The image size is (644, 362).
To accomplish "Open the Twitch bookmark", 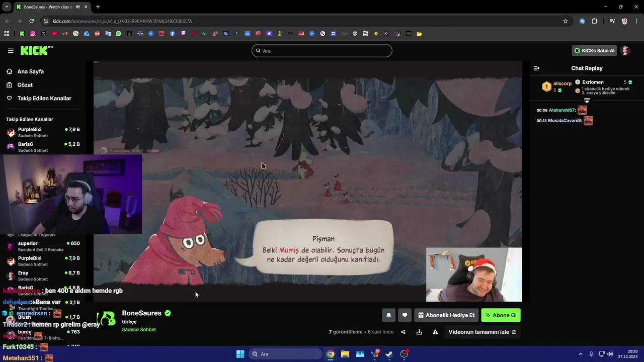I will [x=183, y=34].
